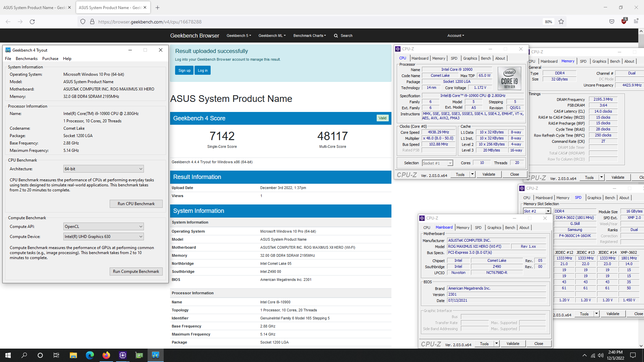Open the Compute API OpenCL dropdown
644x362 pixels.
(104, 227)
